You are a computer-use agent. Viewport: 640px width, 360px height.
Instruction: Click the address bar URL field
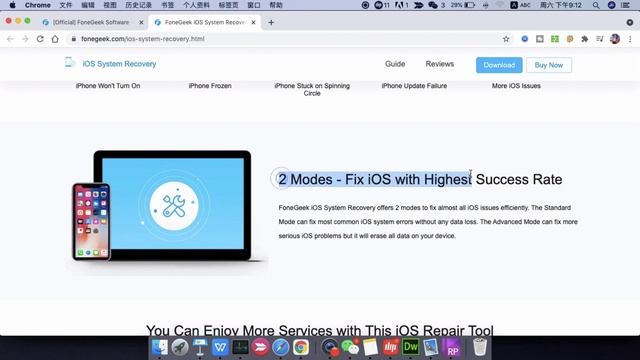click(286, 39)
